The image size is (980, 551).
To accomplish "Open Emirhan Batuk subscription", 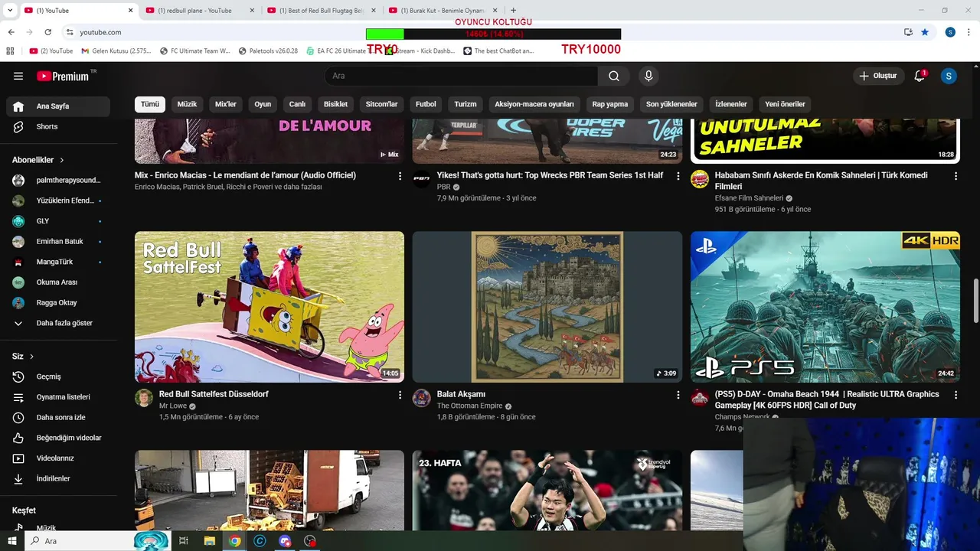I will point(58,241).
